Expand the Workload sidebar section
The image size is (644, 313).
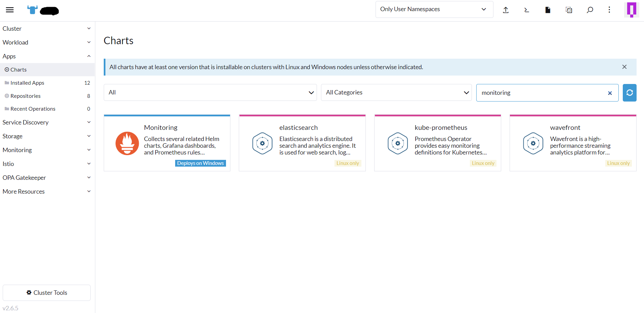(47, 42)
